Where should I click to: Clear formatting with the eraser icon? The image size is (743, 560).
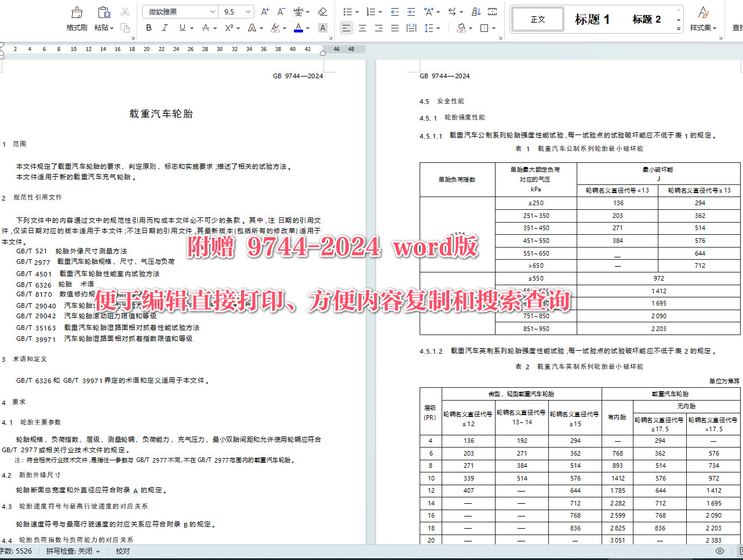pos(323,12)
